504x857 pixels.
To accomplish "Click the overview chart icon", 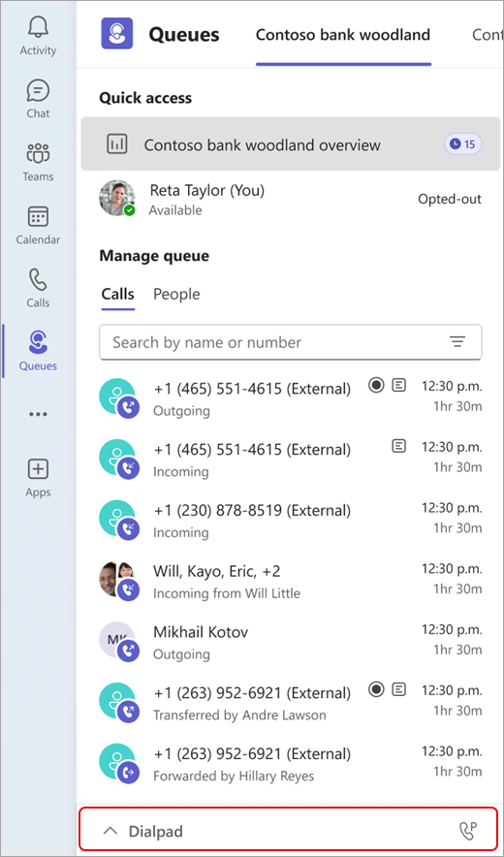I will (x=116, y=144).
